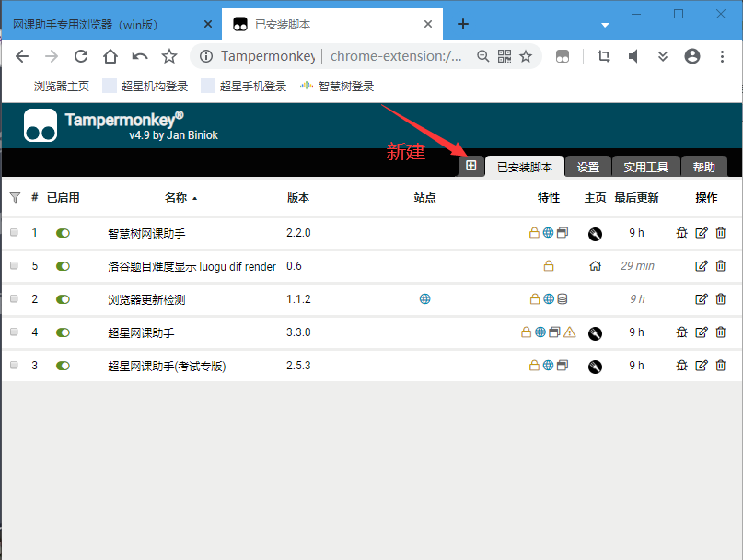Go to the browser home page
Image resolution: width=743 pixels, height=560 pixels.
(x=110, y=56)
